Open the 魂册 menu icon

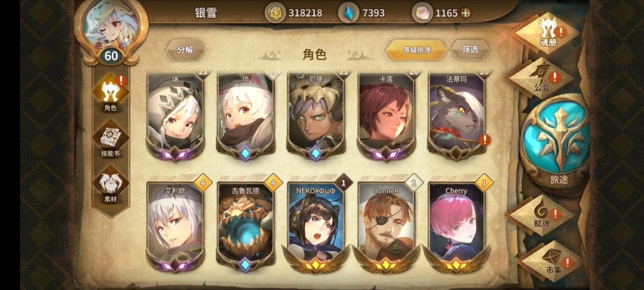click(x=548, y=32)
